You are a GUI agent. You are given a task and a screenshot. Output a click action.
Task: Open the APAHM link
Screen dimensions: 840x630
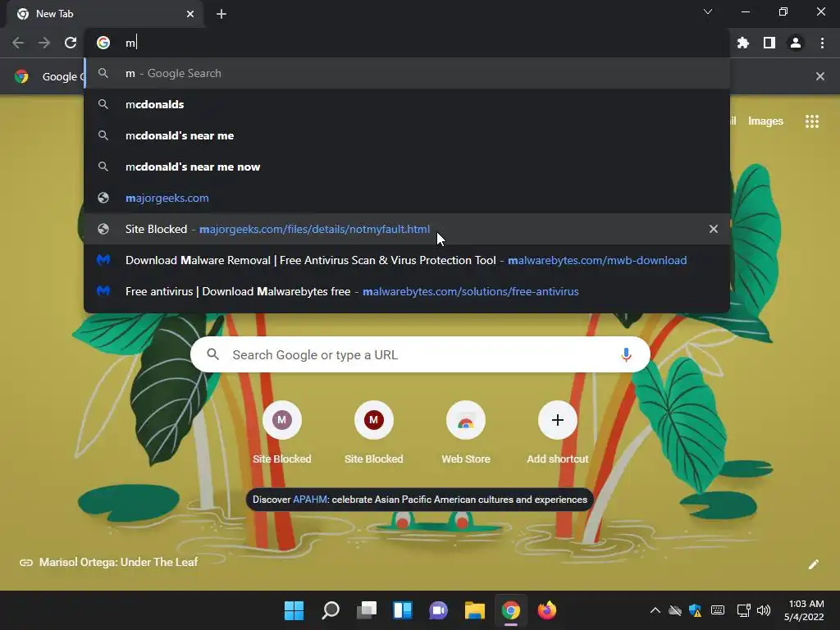[x=309, y=500]
